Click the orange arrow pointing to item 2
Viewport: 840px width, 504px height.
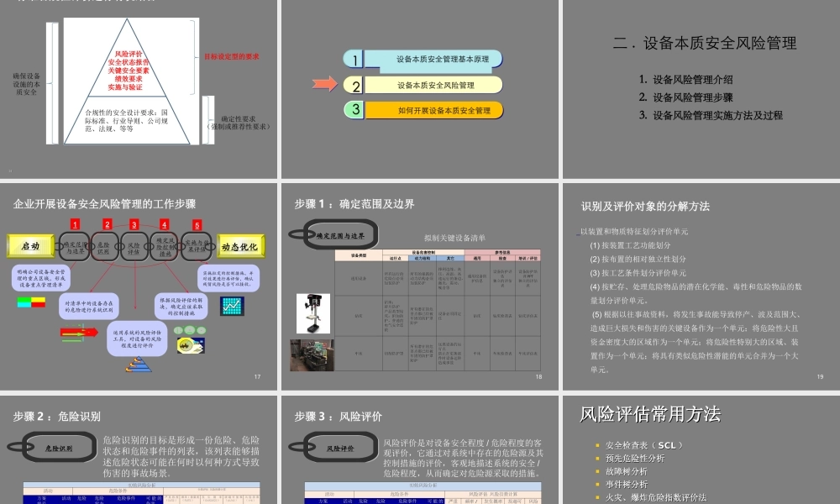coord(324,84)
